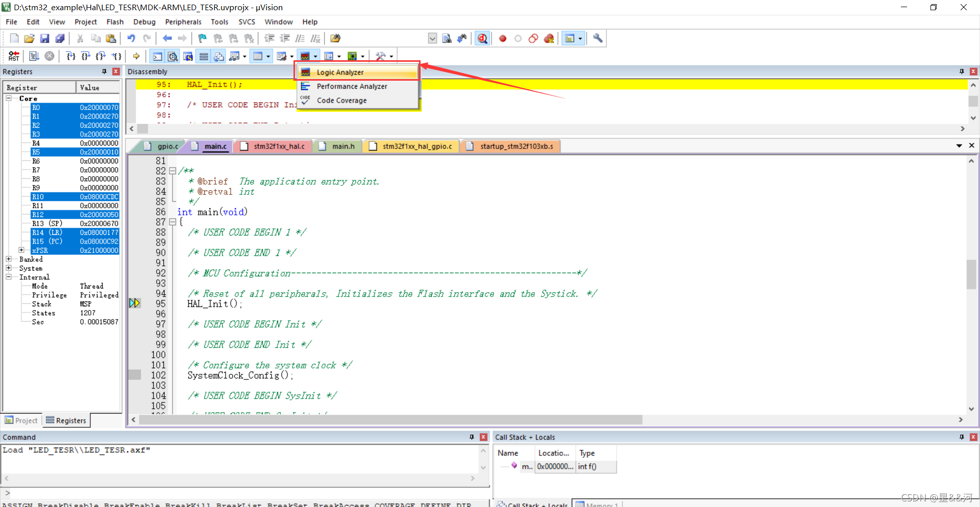Expand the System registers group
This screenshot has height=507, width=980.
coord(8,268)
